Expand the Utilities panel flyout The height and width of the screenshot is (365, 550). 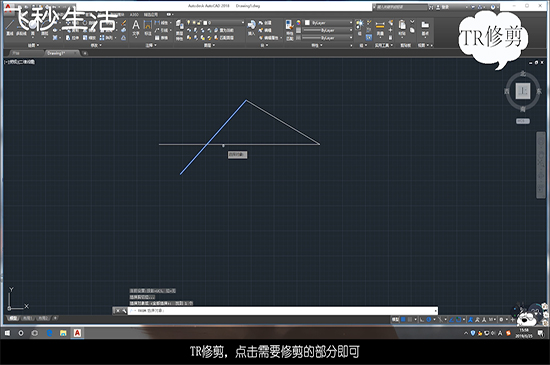tap(384, 45)
